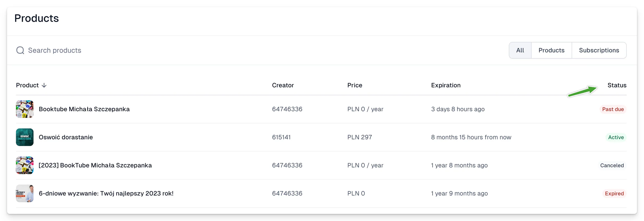Click the Status column header
This screenshot has height=221, width=644.
(x=617, y=85)
